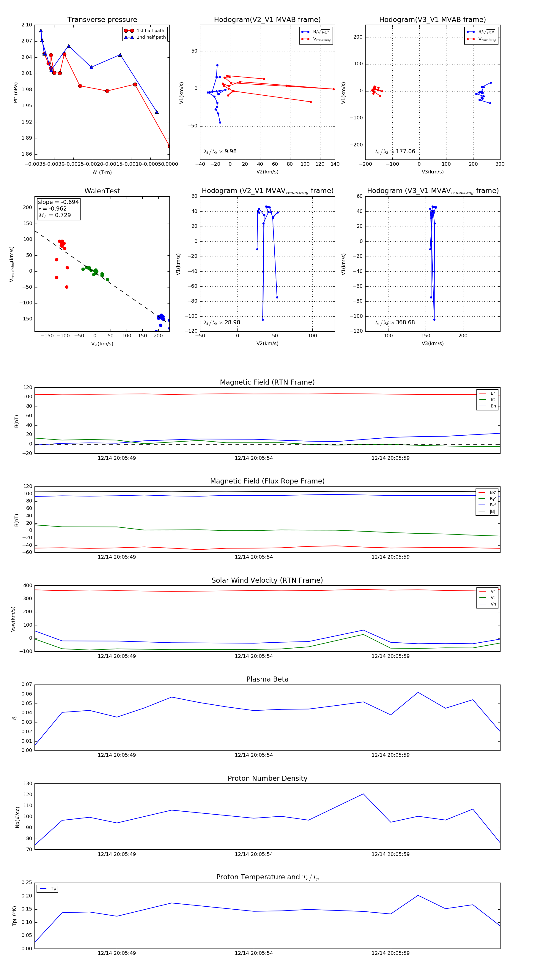Select the 'Vr' legend entry
535x980 pixels.
(487, 592)
